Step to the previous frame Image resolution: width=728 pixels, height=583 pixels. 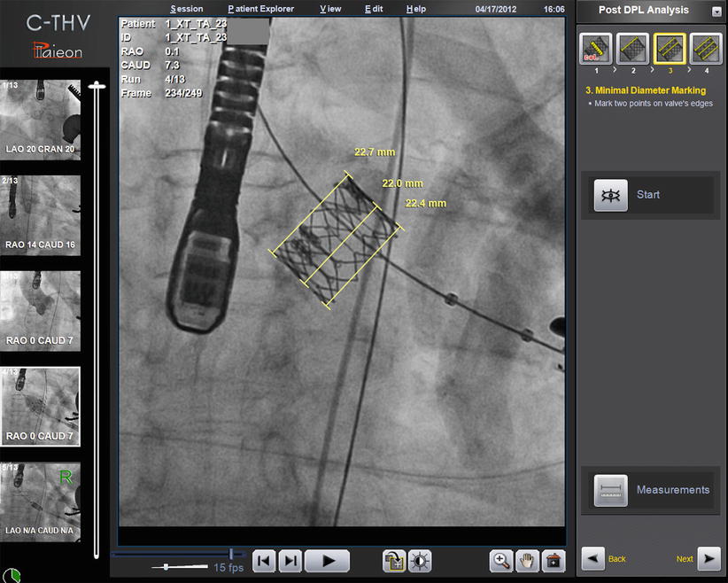click(x=264, y=560)
